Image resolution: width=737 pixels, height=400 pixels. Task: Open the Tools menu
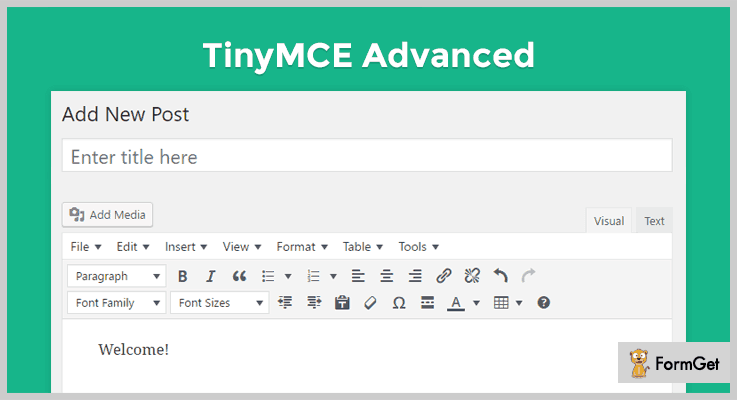pyautogui.click(x=418, y=247)
